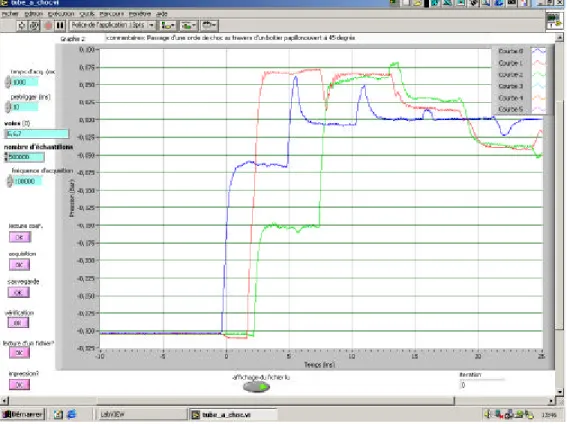This screenshot has width=567, height=424.
Task: Open the Outils menu
Action: (x=87, y=14)
